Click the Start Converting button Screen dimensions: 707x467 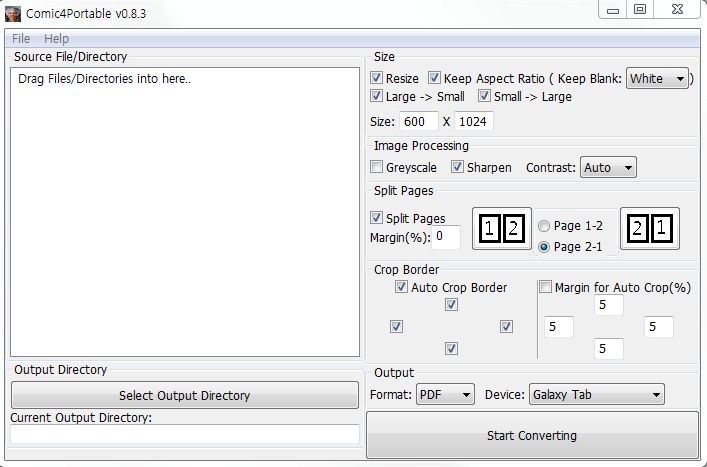(x=532, y=435)
